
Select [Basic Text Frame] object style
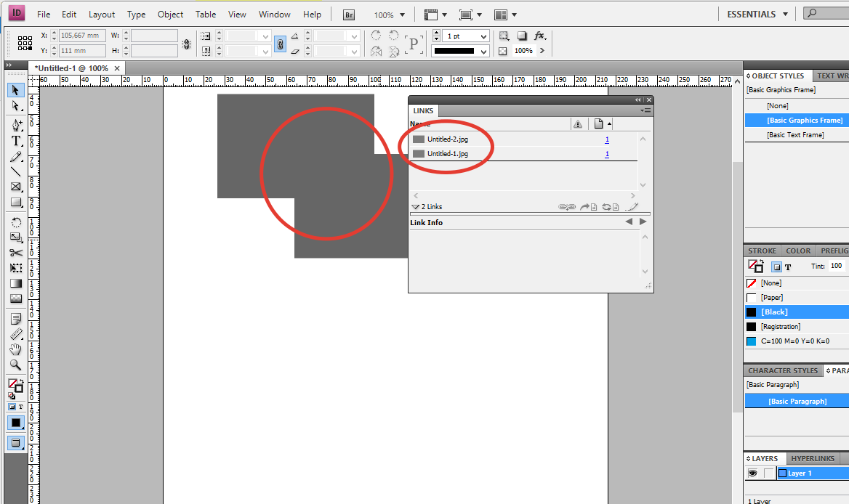[x=796, y=134]
